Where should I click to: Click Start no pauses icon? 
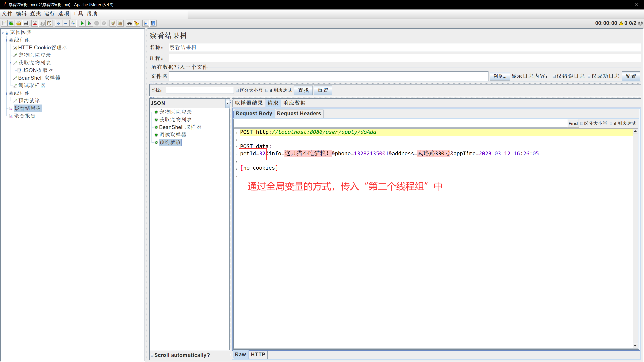tap(89, 23)
